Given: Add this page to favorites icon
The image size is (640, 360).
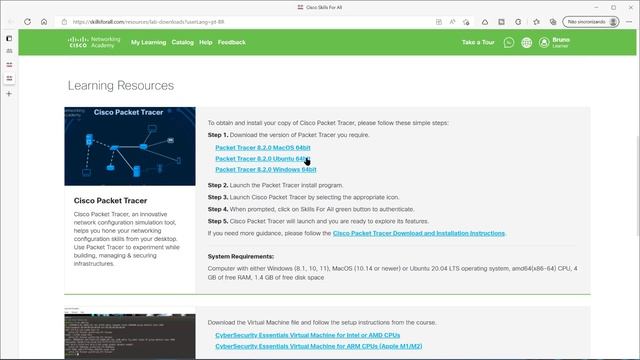Looking at the screenshot, I should pos(466,22).
